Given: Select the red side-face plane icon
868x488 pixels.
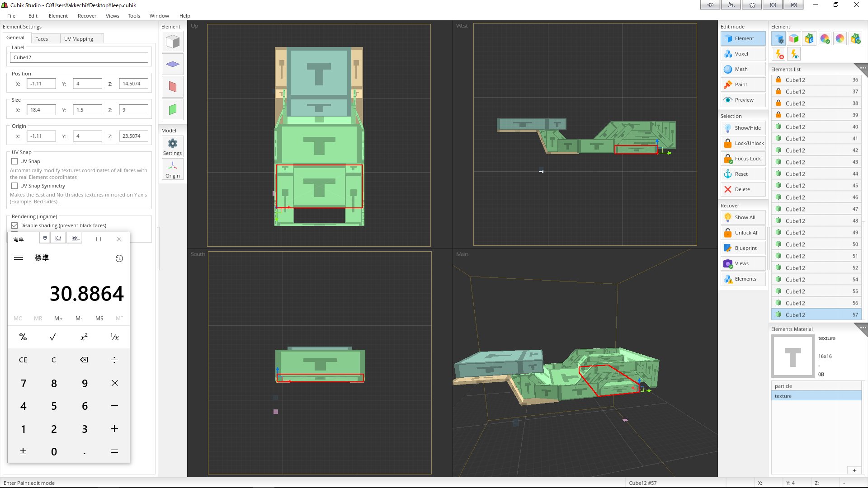Looking at the screenshot, I should 172,87.
